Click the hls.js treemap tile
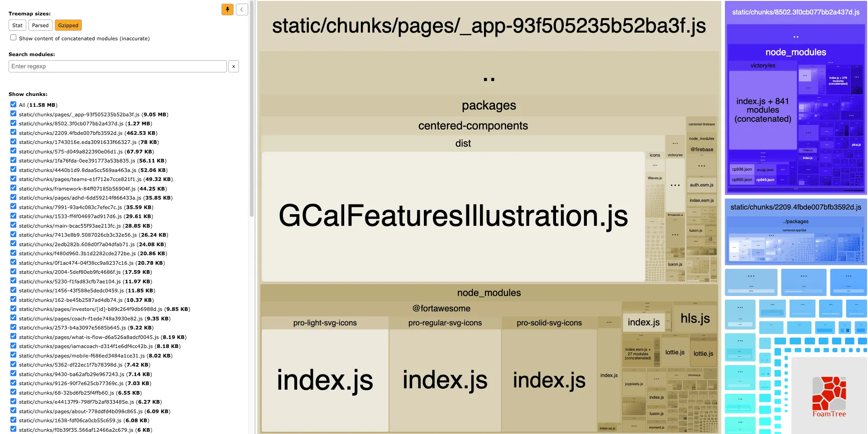 [x=696, y=318]
